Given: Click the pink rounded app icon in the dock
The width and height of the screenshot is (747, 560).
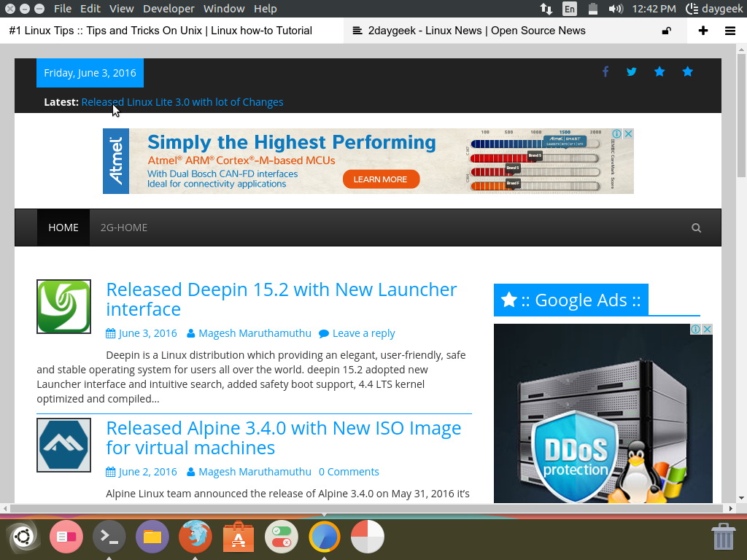Looking at the screenshot, I should click(66, 537).
